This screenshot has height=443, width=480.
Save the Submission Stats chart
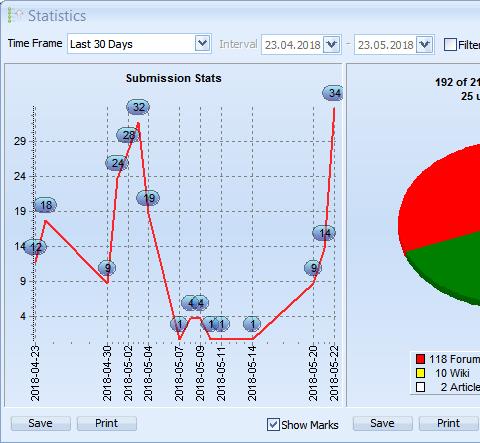point(40,423)
